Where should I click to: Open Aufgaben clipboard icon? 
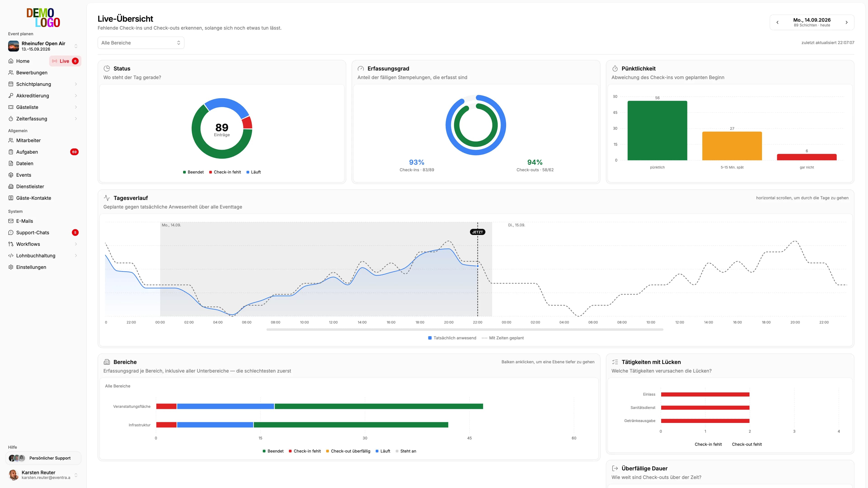point(11,152)
